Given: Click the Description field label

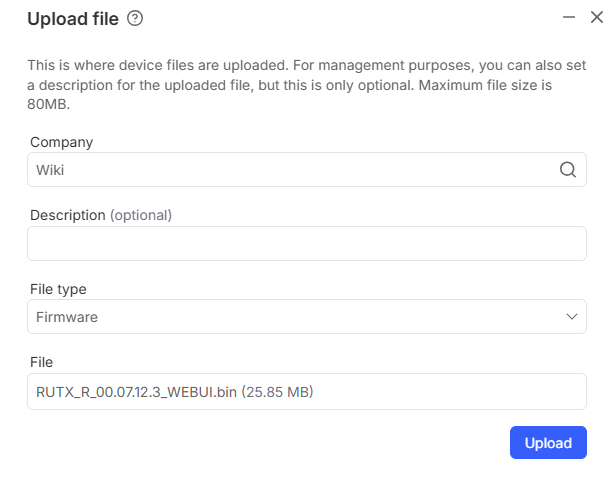Looking at the screenshot, I should [x=67, y=215].
